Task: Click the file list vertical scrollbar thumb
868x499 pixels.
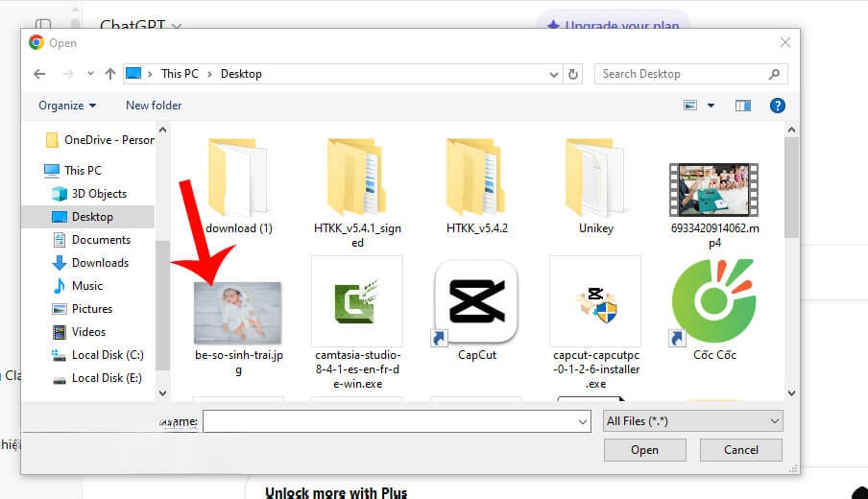Action: point(791,187)
